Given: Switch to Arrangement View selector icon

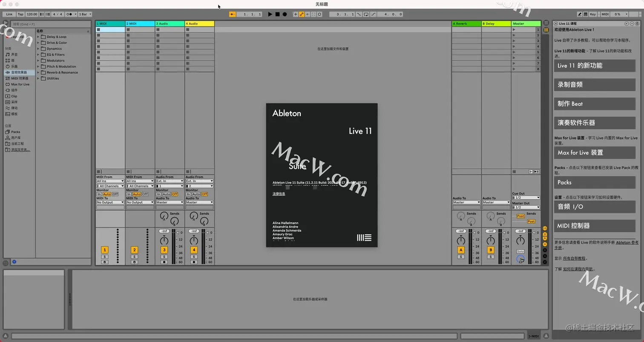Looking at the screenshot, I should [546, 23].
